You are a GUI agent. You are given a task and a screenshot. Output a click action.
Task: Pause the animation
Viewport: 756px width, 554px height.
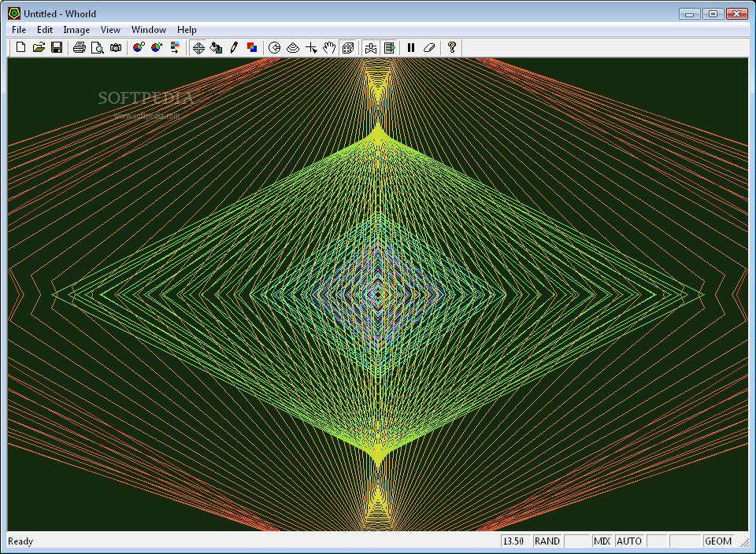(411, 47)
